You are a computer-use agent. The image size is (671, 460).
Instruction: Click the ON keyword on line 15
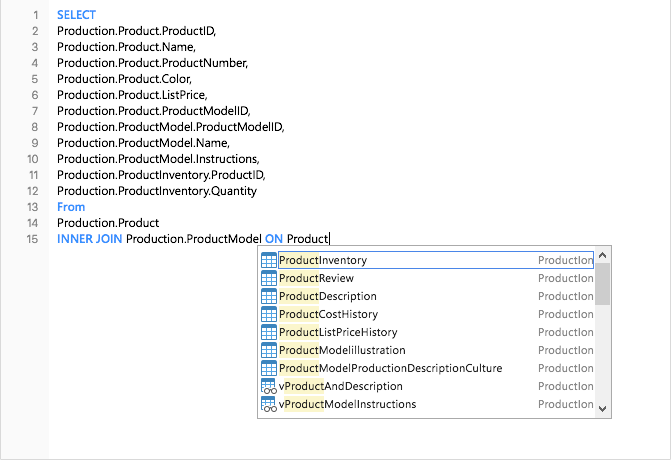273,238
